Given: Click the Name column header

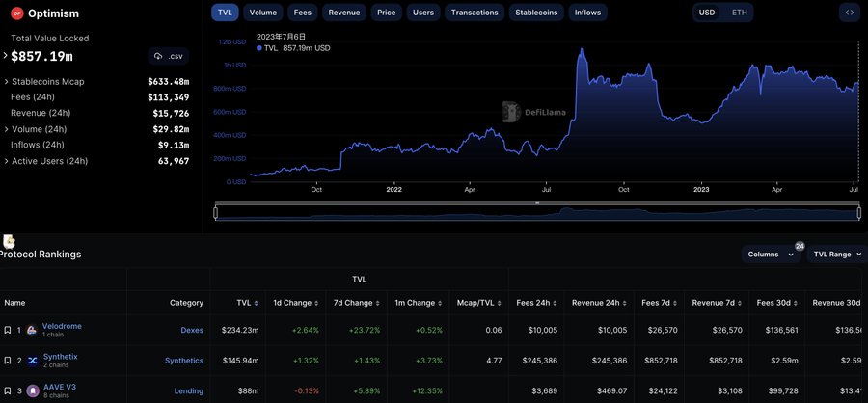Looking at the screenshot, I should (x=14, y=303).
